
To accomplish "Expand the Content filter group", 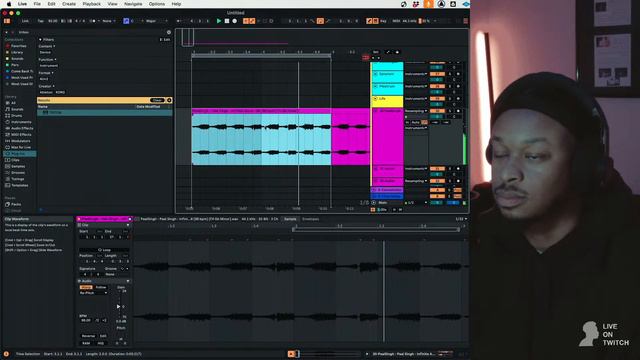I will click(x=47, y=46).
